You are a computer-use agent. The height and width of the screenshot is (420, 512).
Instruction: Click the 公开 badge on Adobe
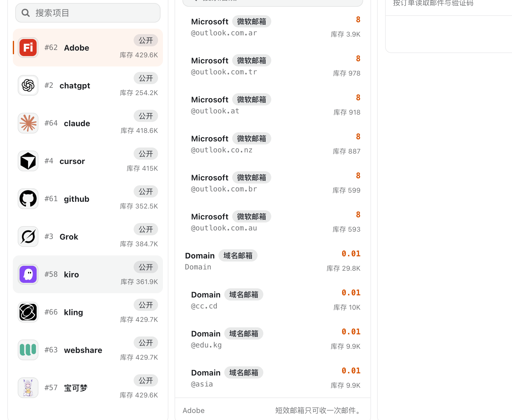pos(146,40)
